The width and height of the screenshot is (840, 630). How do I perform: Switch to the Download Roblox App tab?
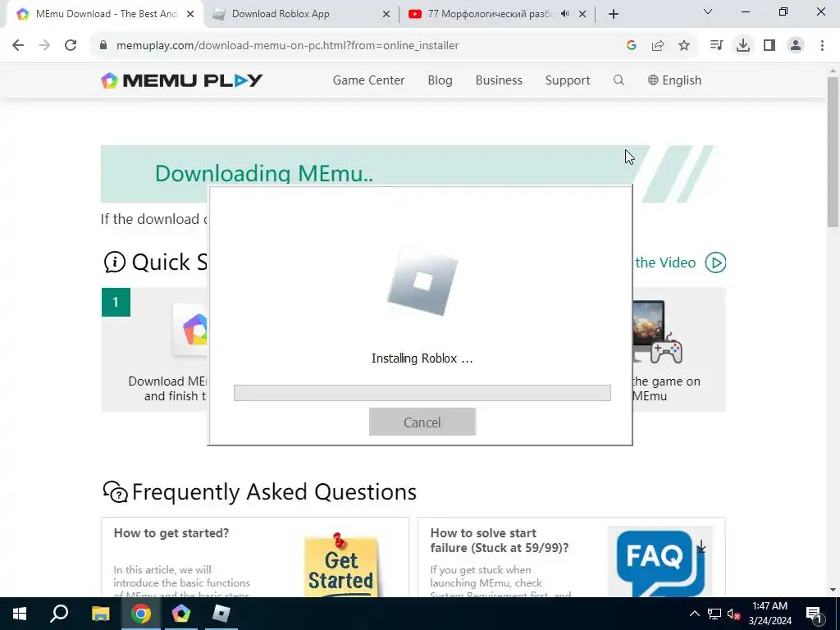pyautogui.click(x=302, y=14)
